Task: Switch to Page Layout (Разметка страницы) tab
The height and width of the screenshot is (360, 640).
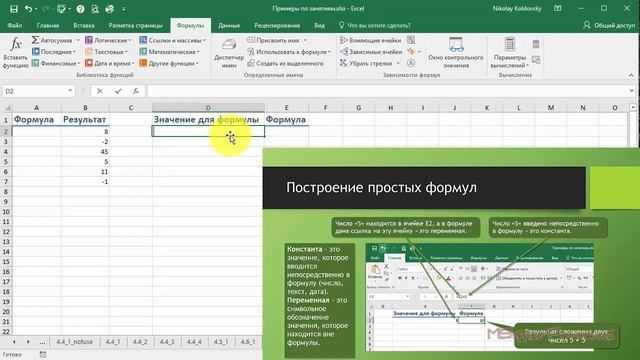Action: tap(135, 25)
